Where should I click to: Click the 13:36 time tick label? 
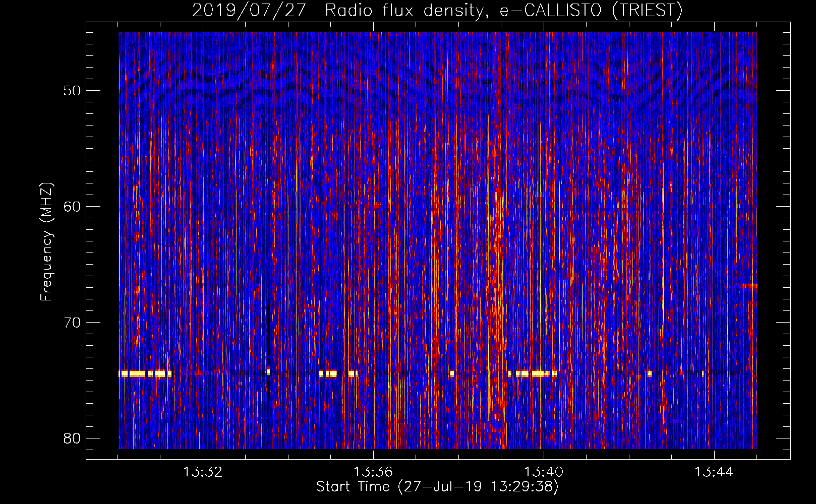tap(373, 472)
